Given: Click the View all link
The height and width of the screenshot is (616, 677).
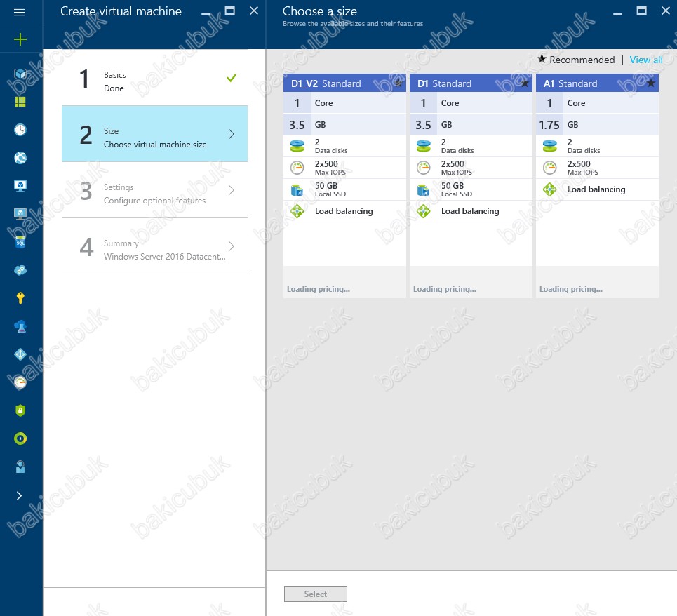Looking at the screenshot, I should [x=646, y=60].
